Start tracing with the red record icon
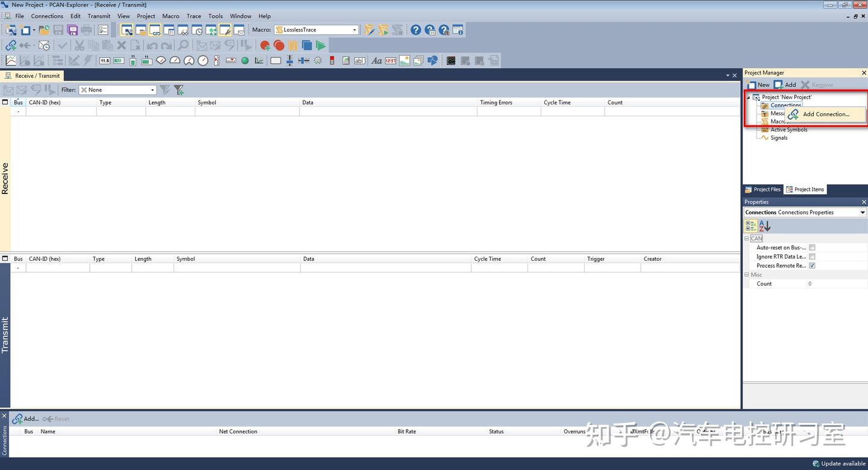 coord(278,45)
